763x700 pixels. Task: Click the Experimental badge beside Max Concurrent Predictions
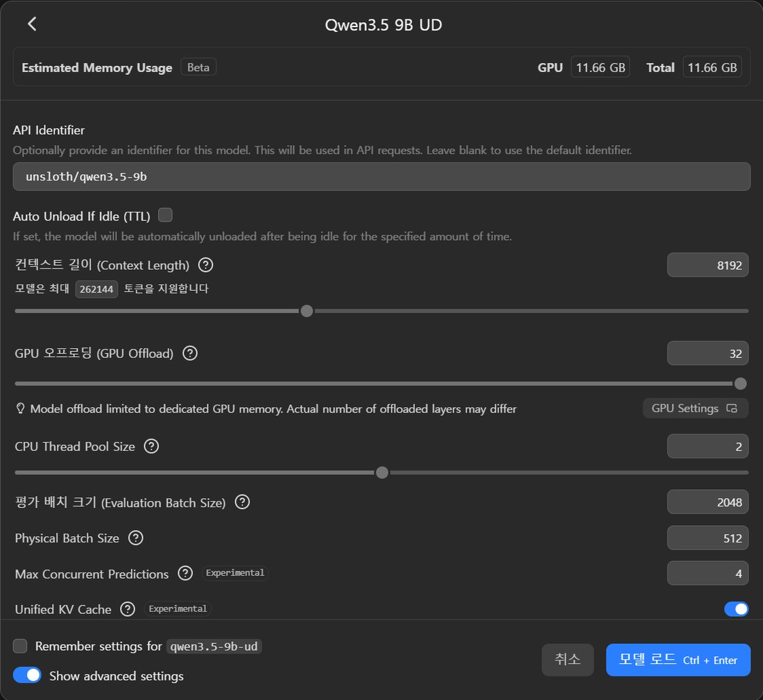pos(235,573)
